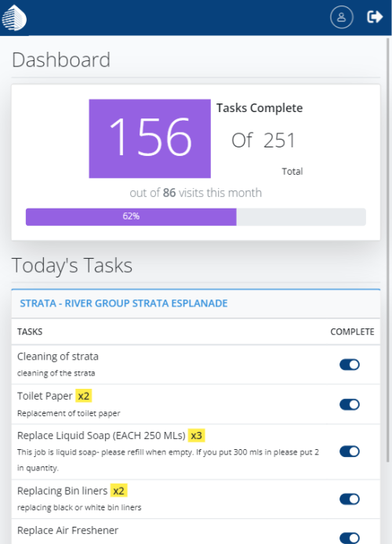
Task: Open Strata - River Group Strata Esplanade link
Action: pos(124,303)
